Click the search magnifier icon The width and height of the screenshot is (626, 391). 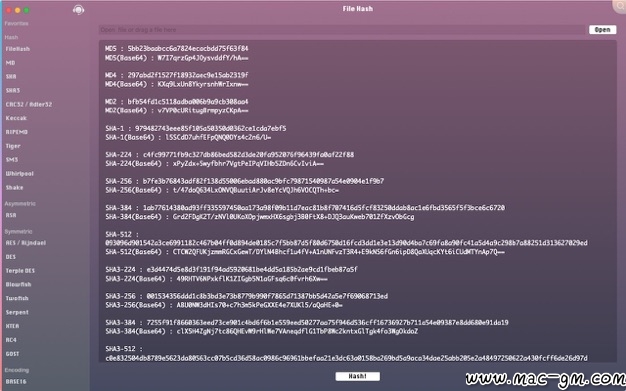pos(620,6)
